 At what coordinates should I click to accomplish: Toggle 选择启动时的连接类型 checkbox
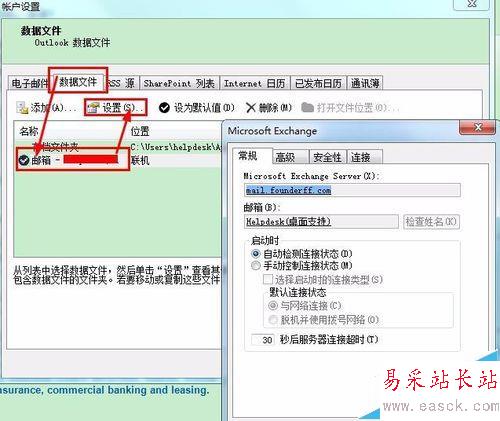[x=268, y=279]
